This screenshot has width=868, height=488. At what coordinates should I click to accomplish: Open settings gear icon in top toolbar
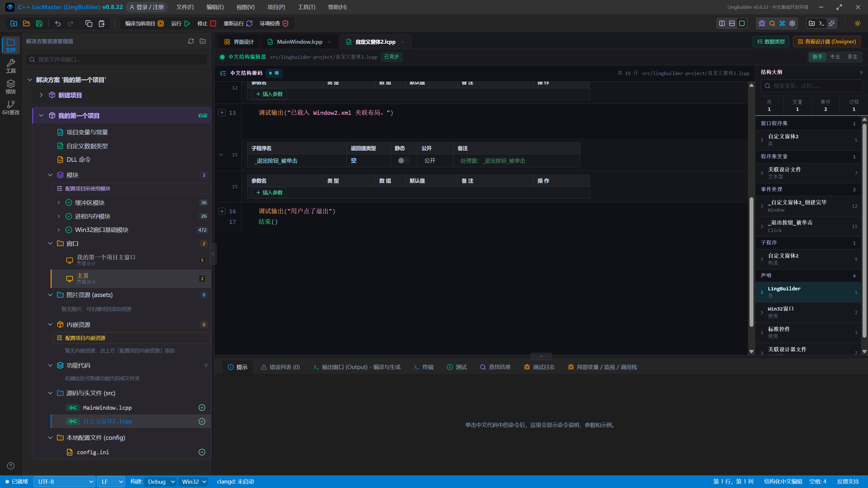pos(792,23)
